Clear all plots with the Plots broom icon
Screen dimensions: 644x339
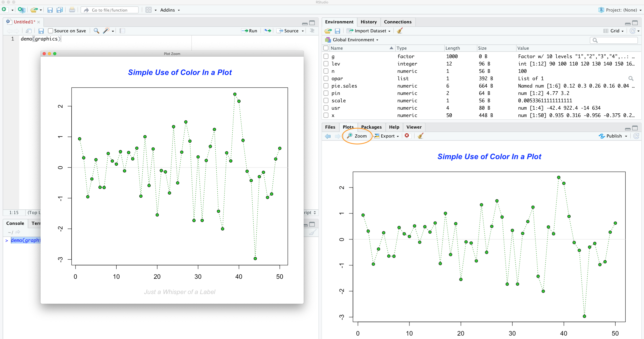[420, 136]
